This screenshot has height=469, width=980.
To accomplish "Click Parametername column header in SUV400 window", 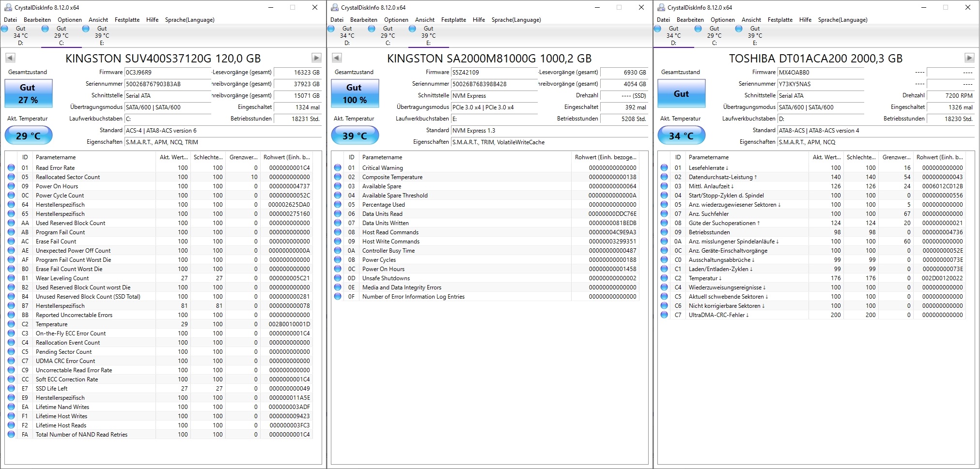I will [94, 157].
